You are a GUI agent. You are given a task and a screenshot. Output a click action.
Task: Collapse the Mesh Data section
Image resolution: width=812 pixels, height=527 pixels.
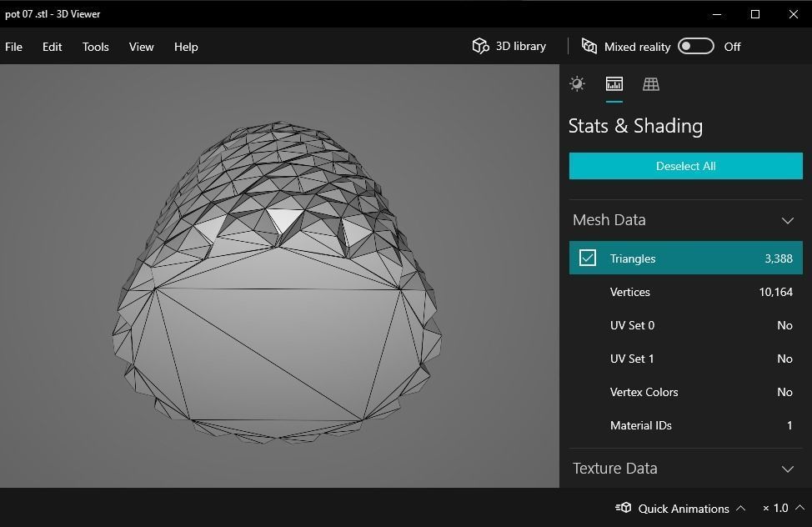(788, 220)
